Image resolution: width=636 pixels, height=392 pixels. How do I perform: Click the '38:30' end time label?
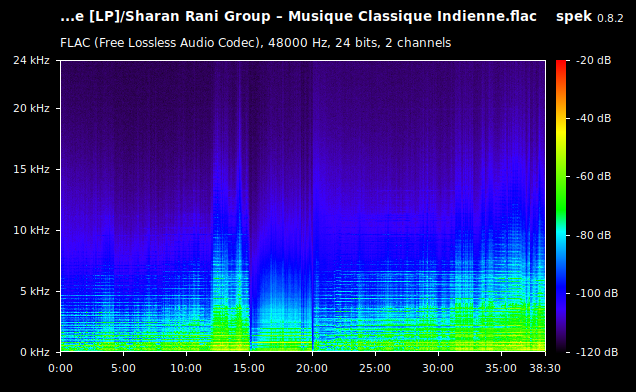pyautogui.click(x=545, y=368)
